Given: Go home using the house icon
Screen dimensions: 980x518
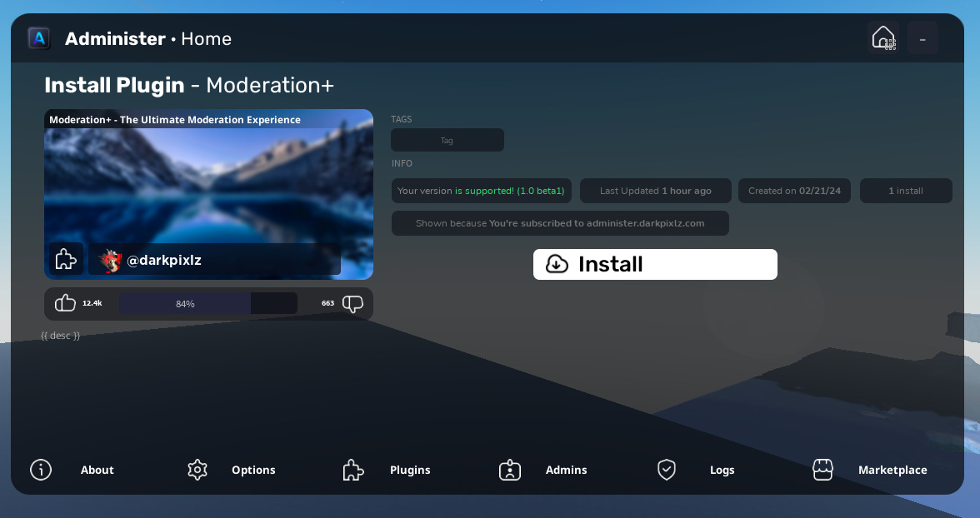Looking at the screenshot, I should point(883,37).
